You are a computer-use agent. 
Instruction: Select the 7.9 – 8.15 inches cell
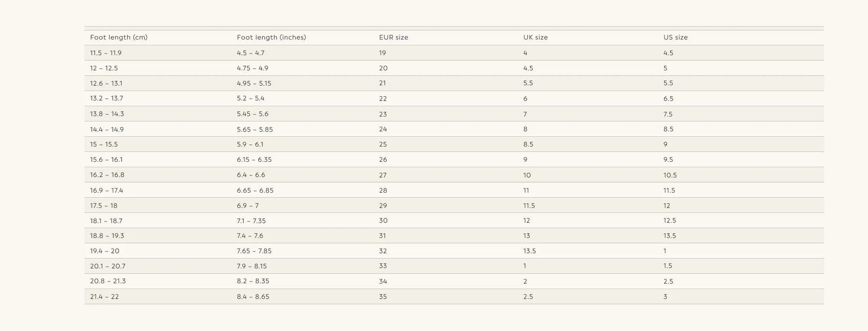coord(252,266)
